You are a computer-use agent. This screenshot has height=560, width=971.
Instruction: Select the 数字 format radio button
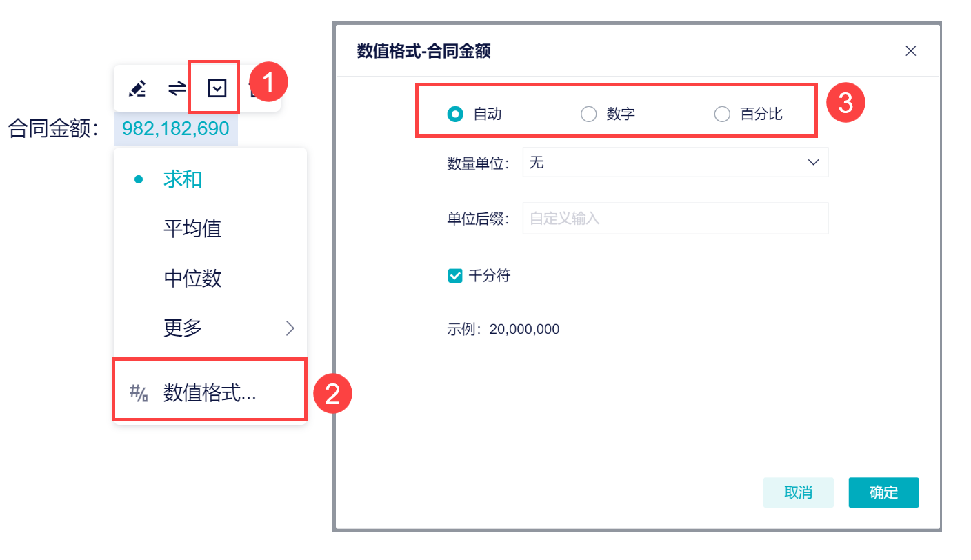coord(588,114)
